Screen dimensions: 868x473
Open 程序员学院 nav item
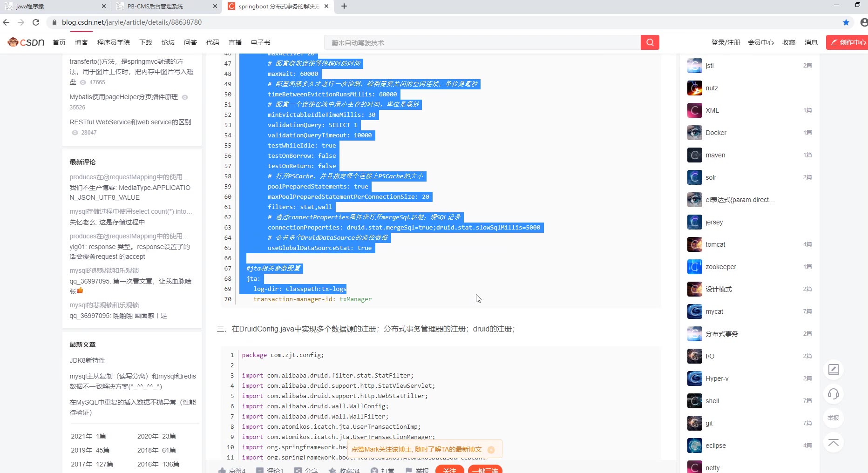pyautogui.click(x=114, y=42)
